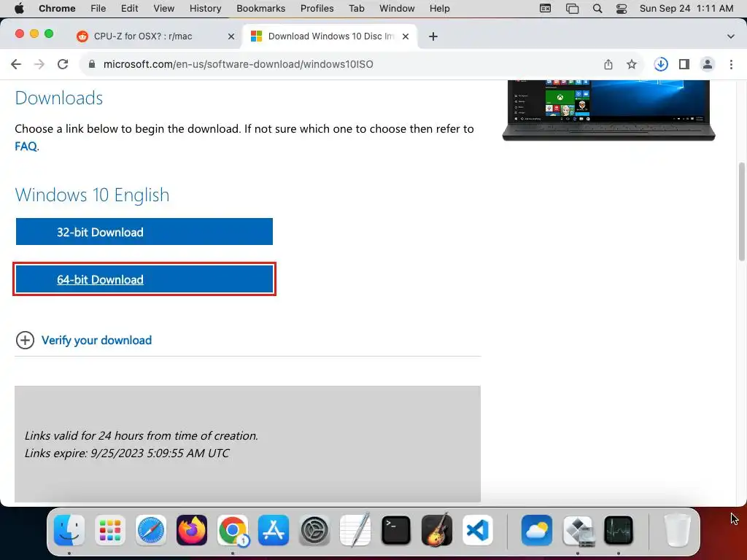Share this page using the share icon
747x560 pixels.
[608, 64]
